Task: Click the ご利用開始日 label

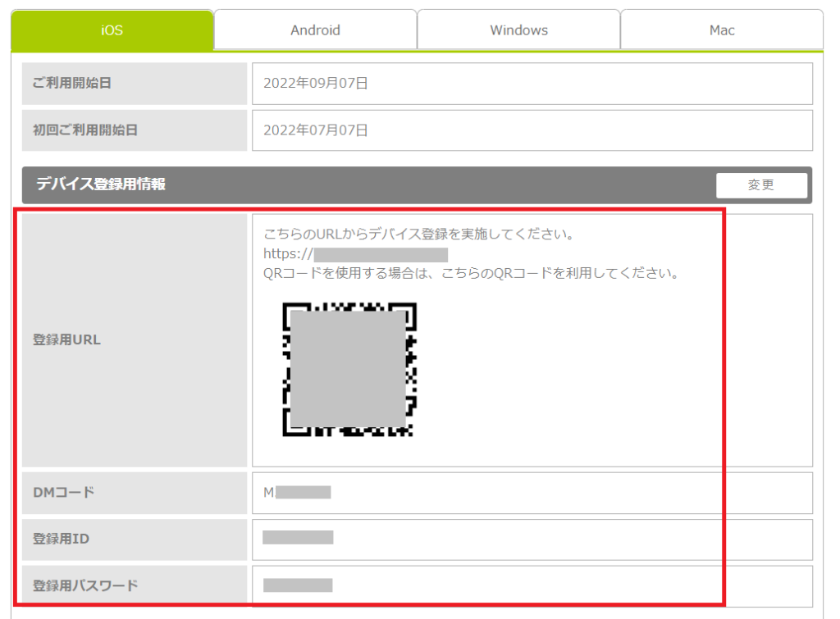Action: coord(72,83)
